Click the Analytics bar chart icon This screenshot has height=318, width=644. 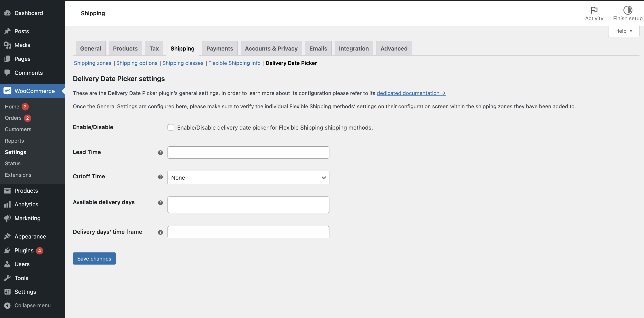click(x=7, y=204)
